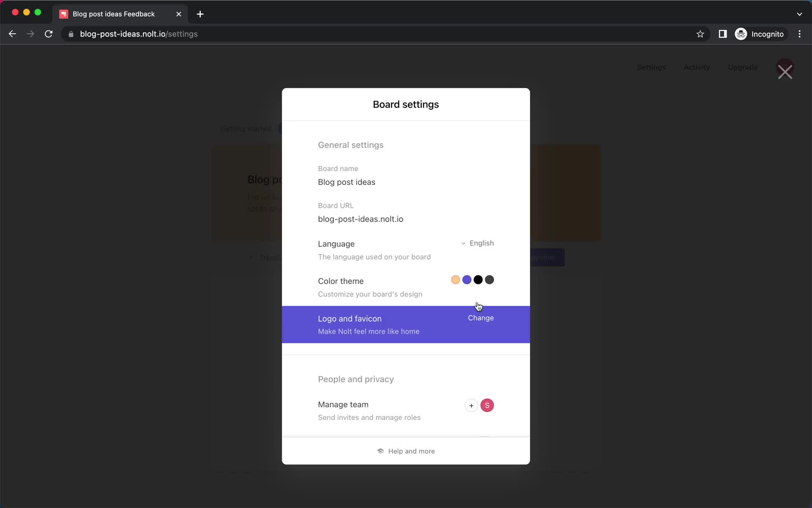Click the Nolt feedback board icon
This screenshot has width=812, height=508.
point(64,14)
